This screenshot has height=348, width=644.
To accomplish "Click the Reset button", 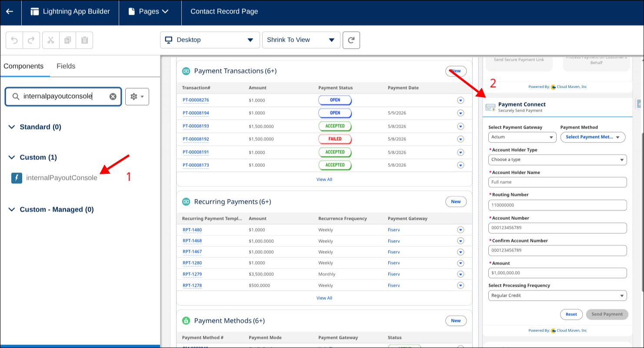I will (x=571, y=314).
